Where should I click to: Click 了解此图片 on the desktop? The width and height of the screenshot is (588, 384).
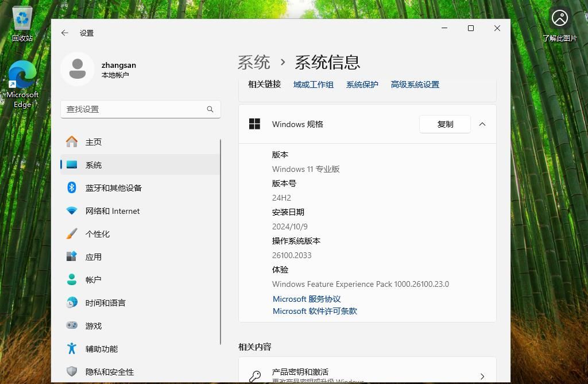(559, 18)
